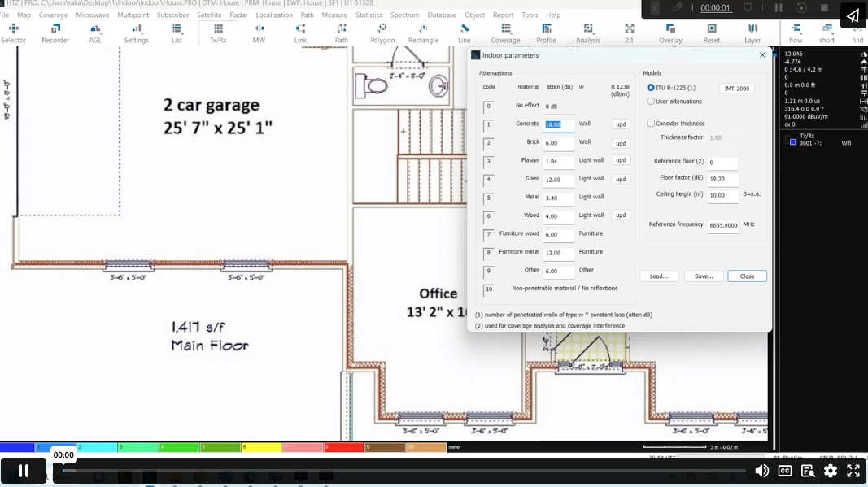
Task: Click the send icon top right
Action: pyautogui.click(x=853, y=15)
